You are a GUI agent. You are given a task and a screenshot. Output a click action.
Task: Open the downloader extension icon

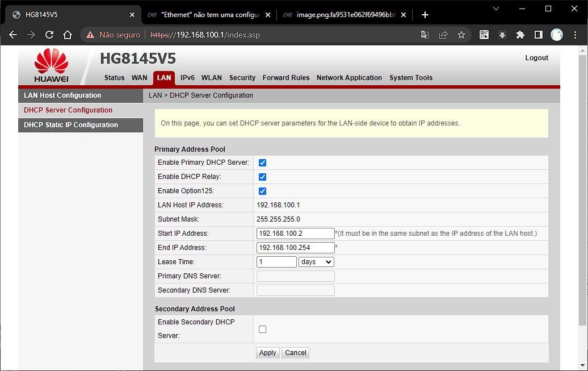(x=502, y=35)
